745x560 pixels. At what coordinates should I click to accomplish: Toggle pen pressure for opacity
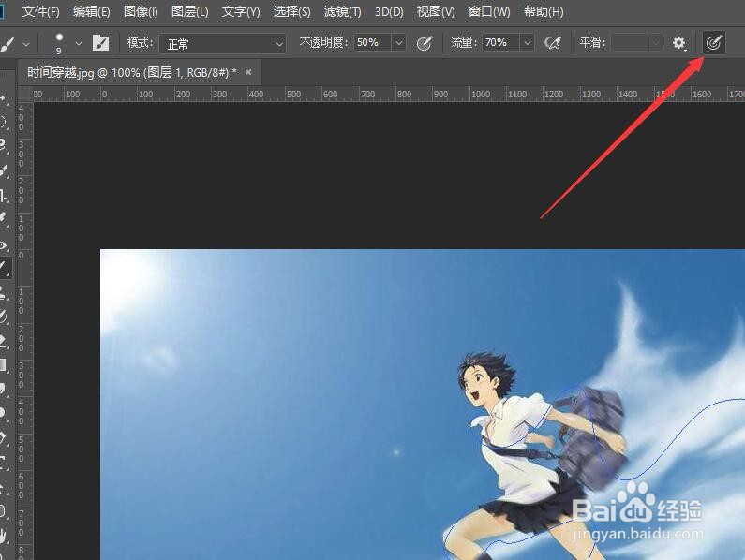pos(424,43)
